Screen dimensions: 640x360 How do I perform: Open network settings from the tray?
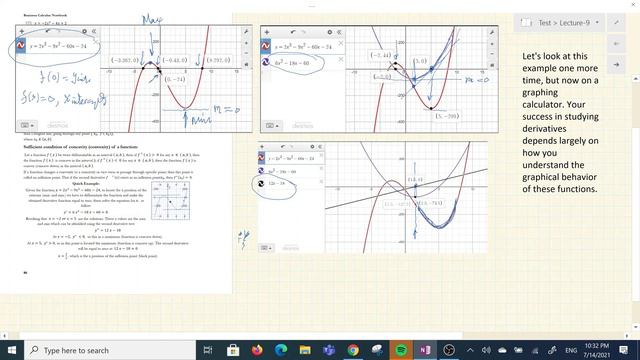[535, 350]
